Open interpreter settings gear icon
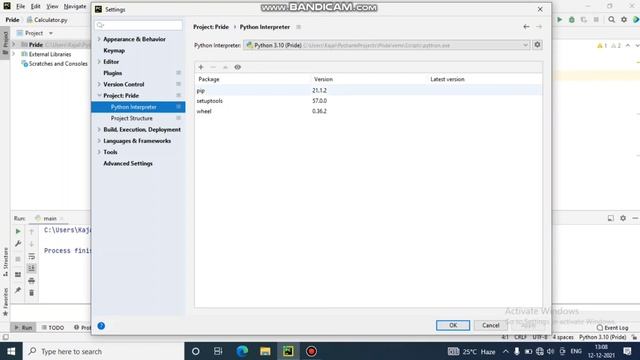 (537, 45)
